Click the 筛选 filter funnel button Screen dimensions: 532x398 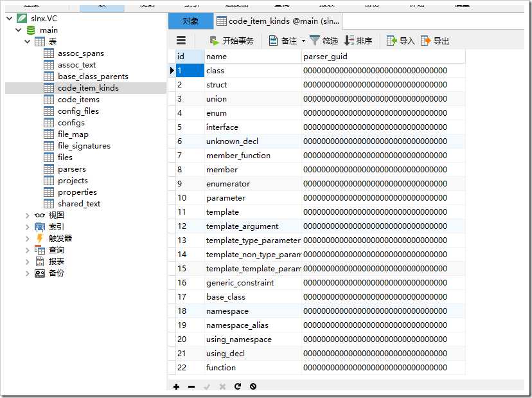[324, 41]
